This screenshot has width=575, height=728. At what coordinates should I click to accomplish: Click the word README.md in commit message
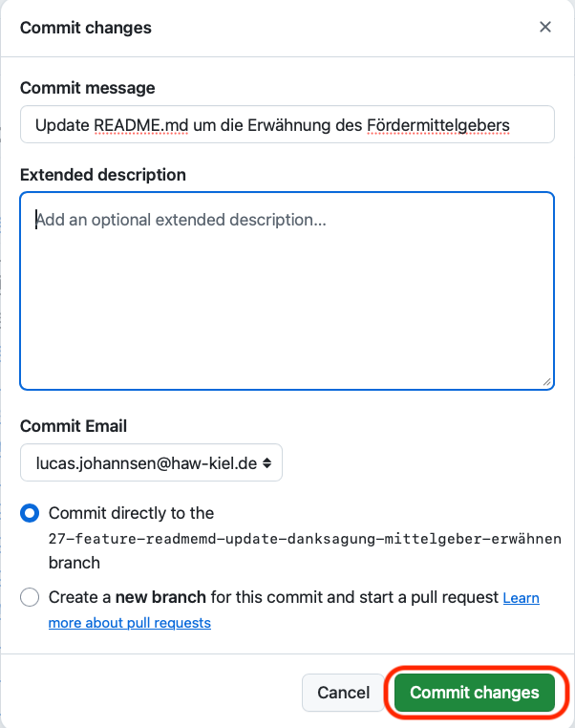click(140, 124)
